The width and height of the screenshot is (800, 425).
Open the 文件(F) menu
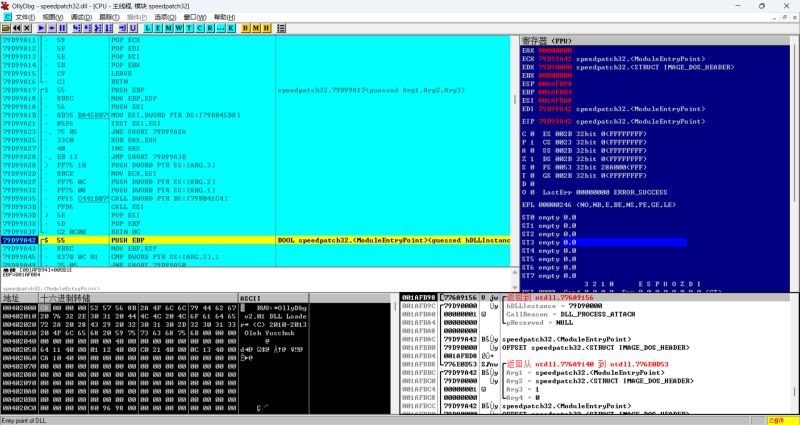pyautogui.click(x=25, y=17)
